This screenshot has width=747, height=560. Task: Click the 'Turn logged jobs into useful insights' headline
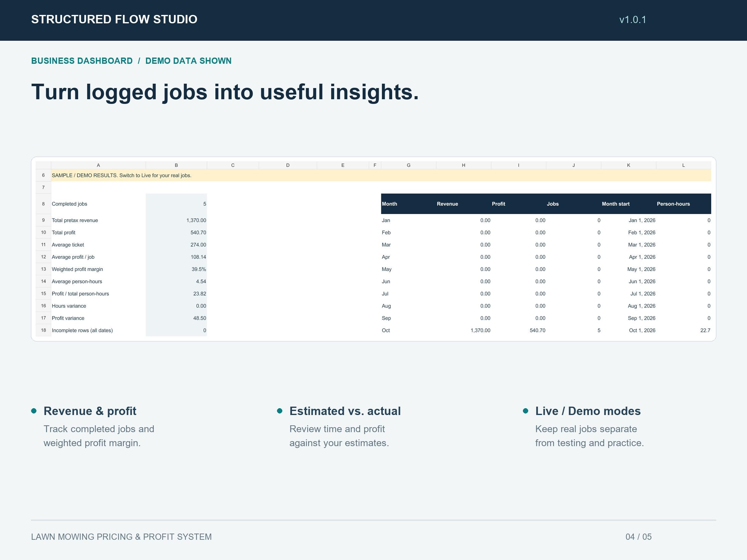coord(225,92)
